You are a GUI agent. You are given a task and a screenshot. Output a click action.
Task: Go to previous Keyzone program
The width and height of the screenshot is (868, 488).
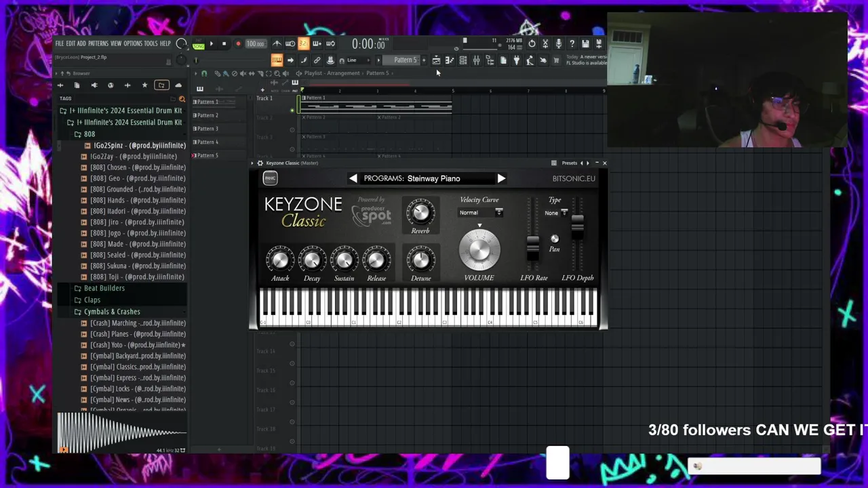point(353,178)
